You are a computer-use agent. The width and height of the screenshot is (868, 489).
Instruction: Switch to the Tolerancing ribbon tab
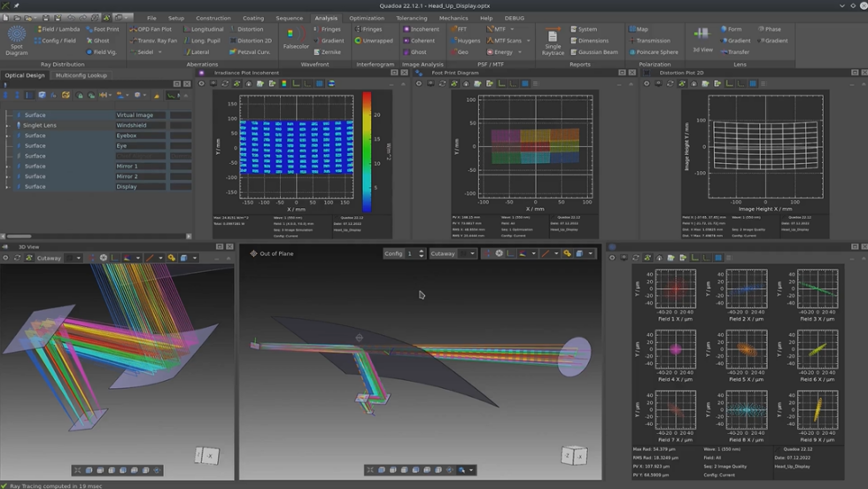pos(411,18)
